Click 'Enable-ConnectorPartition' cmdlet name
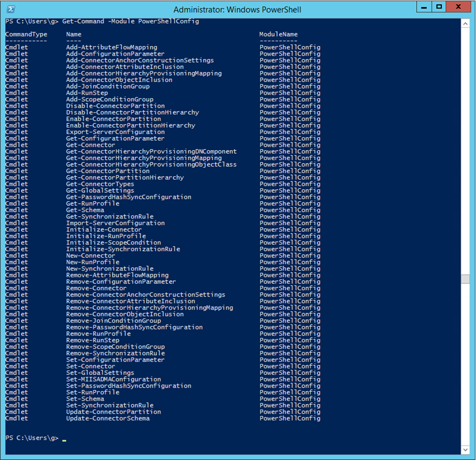Screen dimensions: 476x460 pyautogui.click(x=114, y=119)
